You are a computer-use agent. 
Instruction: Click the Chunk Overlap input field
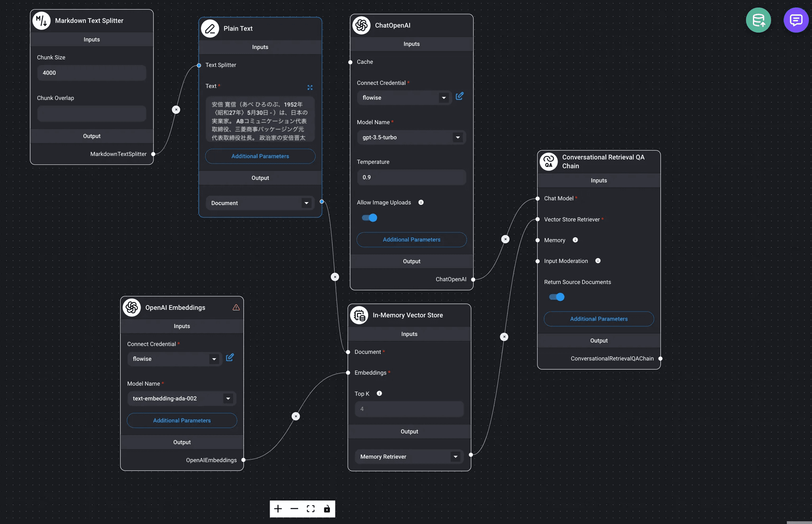92,113
